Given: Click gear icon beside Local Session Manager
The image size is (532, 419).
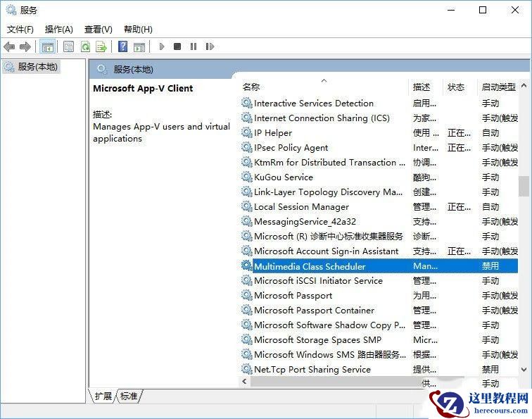Looking at the screenshot, I should click(247, 206).
